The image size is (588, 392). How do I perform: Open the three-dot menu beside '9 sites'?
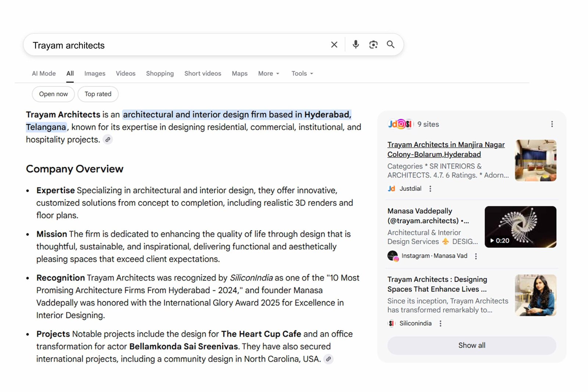(552, 124)
